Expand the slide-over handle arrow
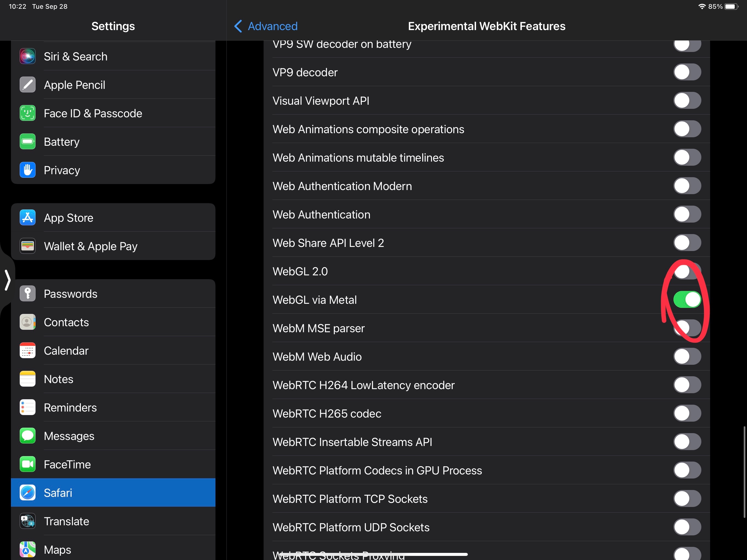 (7, 280)
